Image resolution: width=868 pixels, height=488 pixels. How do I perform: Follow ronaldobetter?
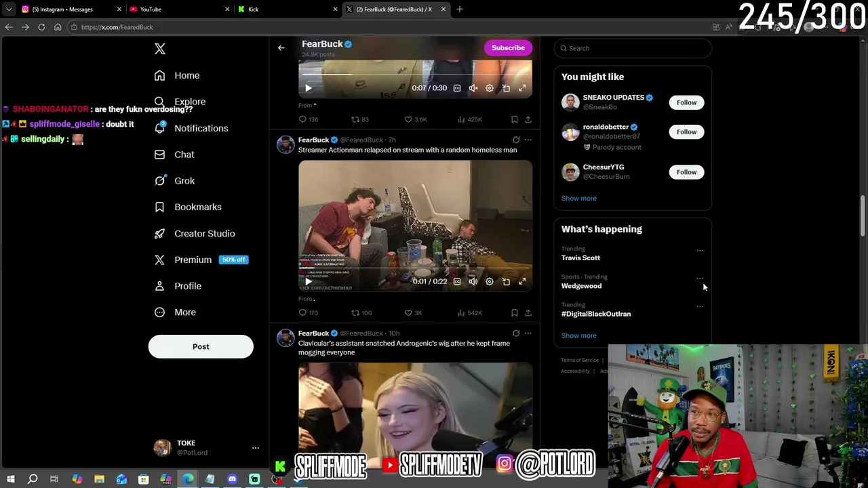(686, 131)
